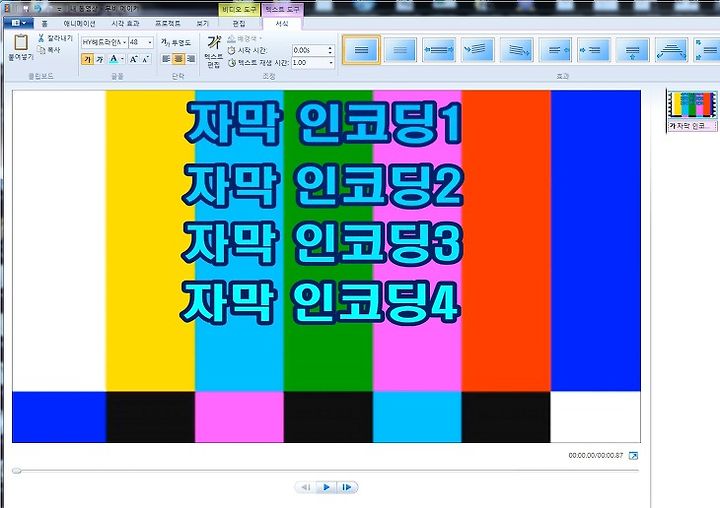Open full-screen preview icon
Viewport: 720px width, 508px height.
click(x=633, y=456)
